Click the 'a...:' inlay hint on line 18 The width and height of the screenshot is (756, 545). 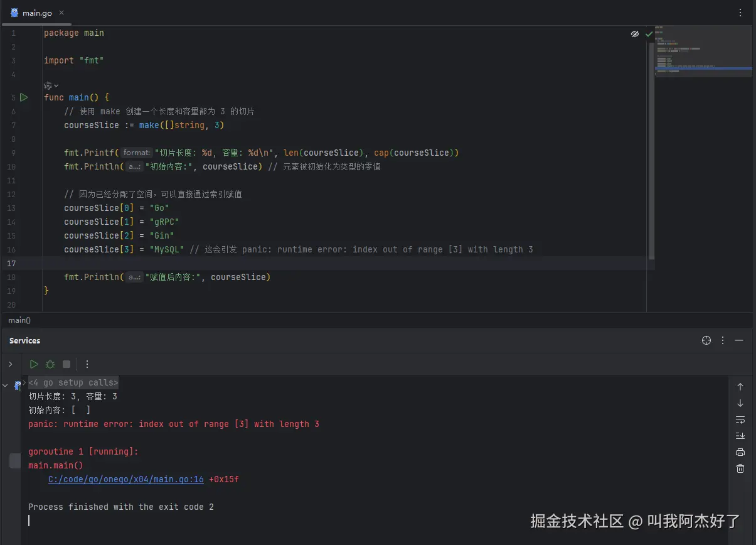click(134, 277)
